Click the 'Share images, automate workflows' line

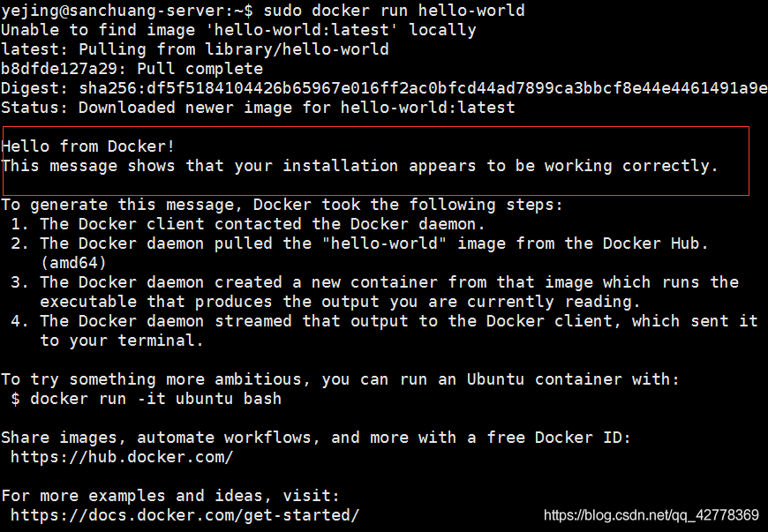316,438
